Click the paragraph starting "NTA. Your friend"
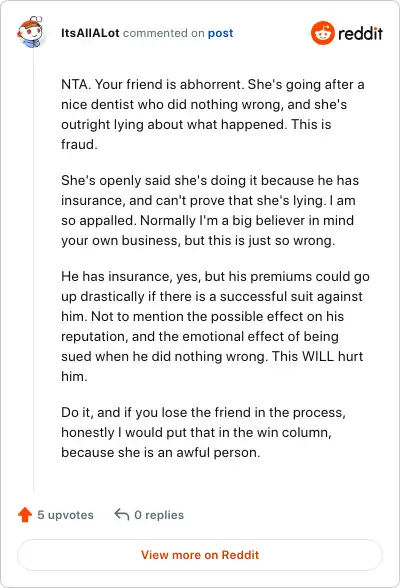This screenshot has width=400, height=588. (213, 114)
